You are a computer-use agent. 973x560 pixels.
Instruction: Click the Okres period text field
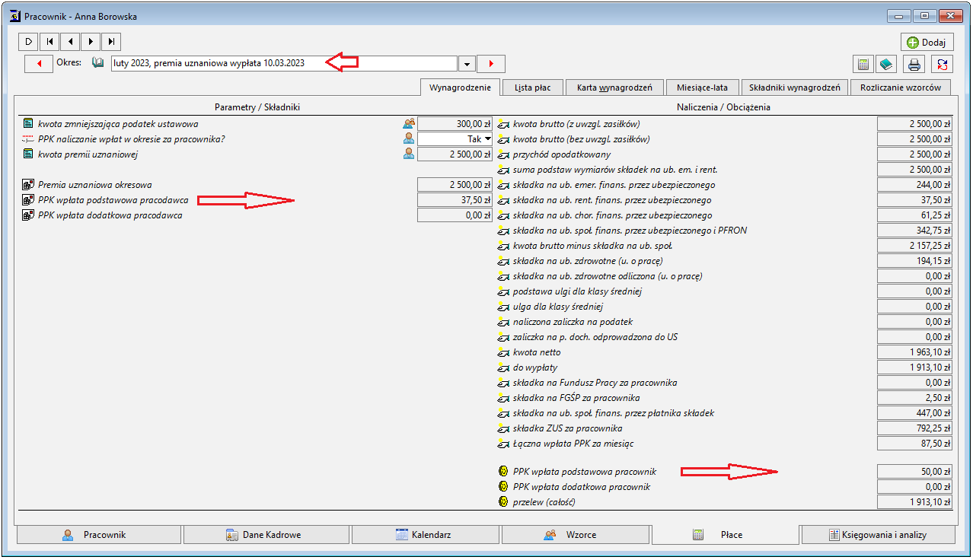pos(283,64)
